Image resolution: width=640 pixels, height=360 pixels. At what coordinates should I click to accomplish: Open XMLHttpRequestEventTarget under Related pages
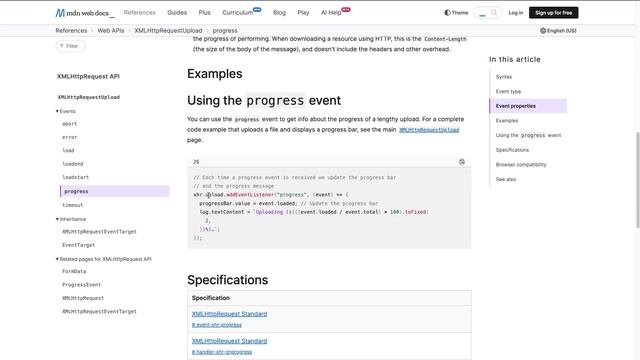pyautogui.click(x=99, y=311)
